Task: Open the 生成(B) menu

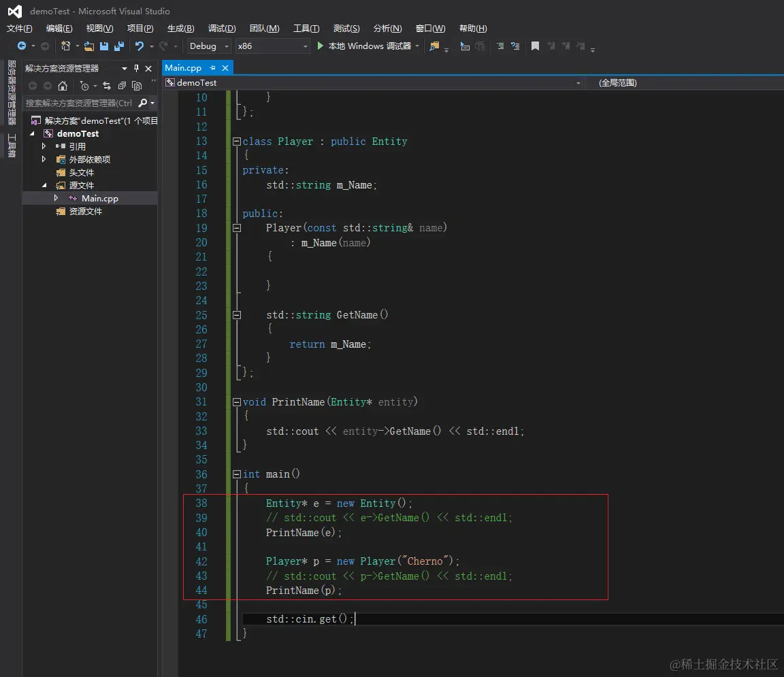Action: click(x=180, y=29)
